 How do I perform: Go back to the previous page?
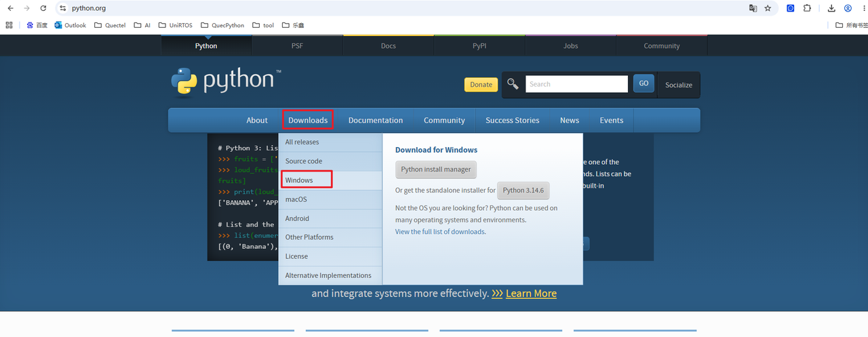pyautogui.click(x=10, y=8)
